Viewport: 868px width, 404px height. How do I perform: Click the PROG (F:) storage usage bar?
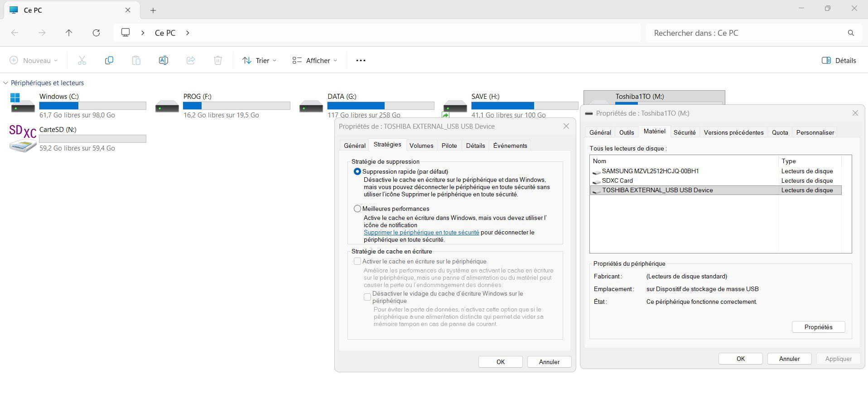point(236,106)
